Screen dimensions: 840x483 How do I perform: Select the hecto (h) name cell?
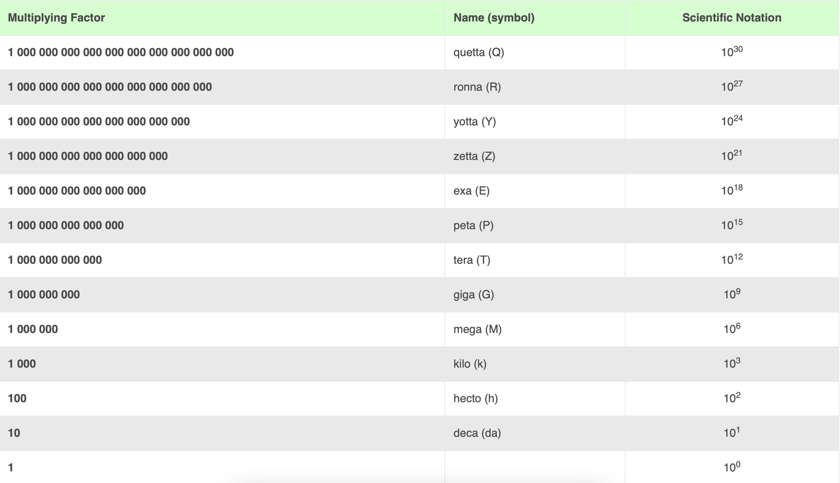click(475, 398)
